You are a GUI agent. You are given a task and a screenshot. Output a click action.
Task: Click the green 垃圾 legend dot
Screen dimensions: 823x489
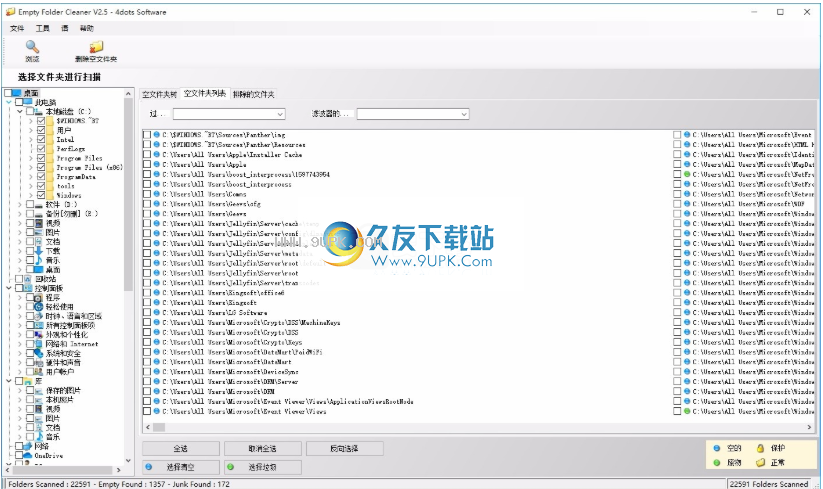[716, 462]
